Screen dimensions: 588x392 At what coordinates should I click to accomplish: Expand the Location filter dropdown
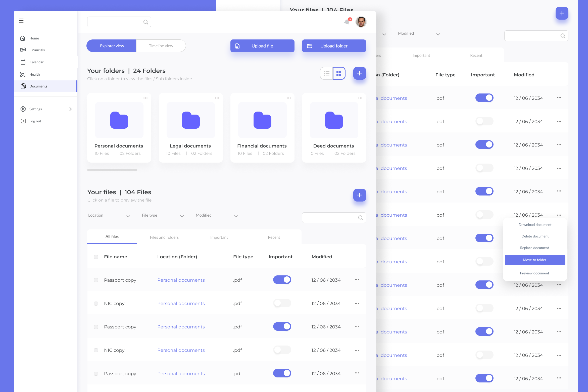click(x=109, y=216)
